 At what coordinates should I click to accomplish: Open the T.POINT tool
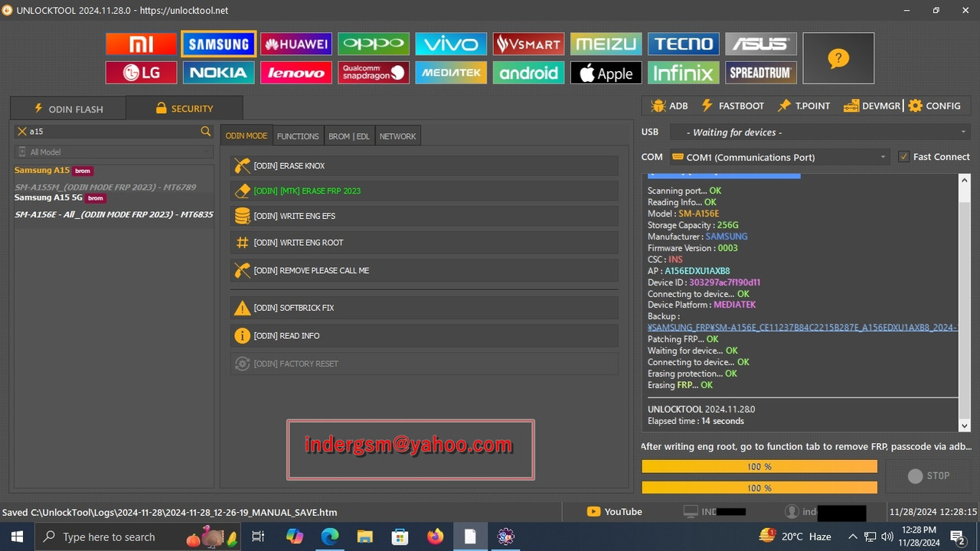pyautogui.click(x=803, y=106)
